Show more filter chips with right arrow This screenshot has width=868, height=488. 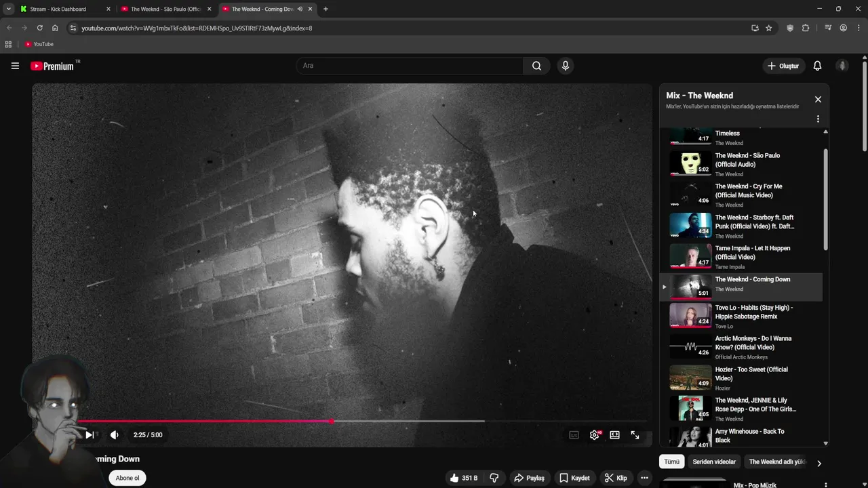click(818, 464)
